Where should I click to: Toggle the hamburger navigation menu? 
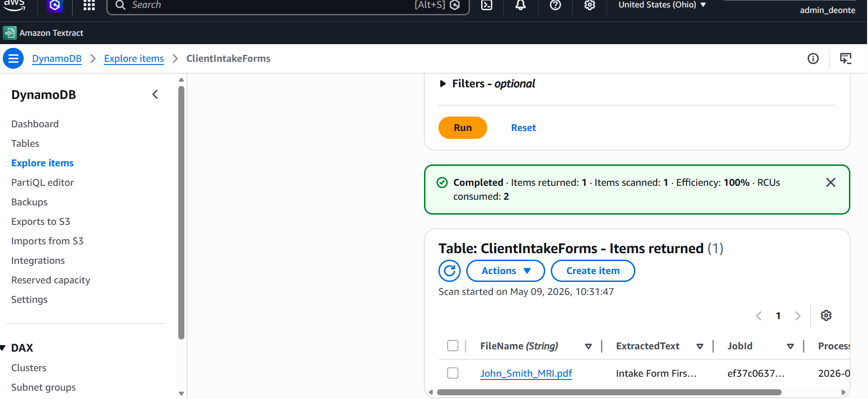coord(13,59)
